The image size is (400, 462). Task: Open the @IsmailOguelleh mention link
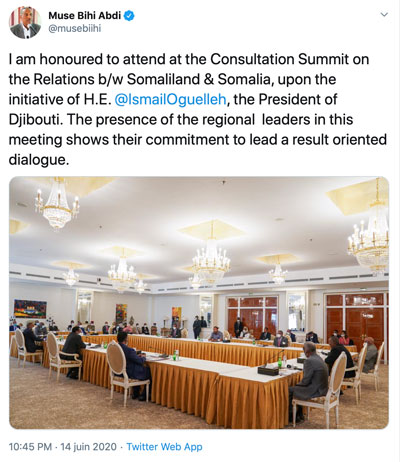(170, 99)
